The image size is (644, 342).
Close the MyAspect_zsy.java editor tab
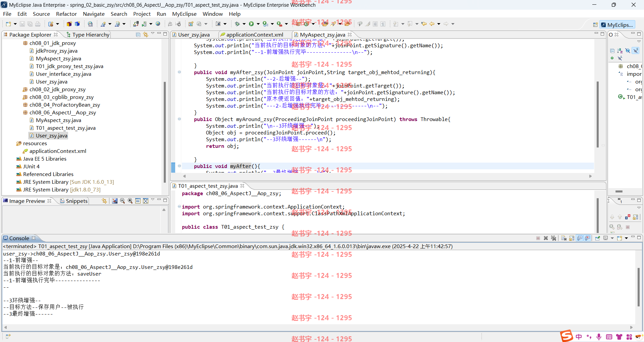pyautogui.click(x=350, y=35)
